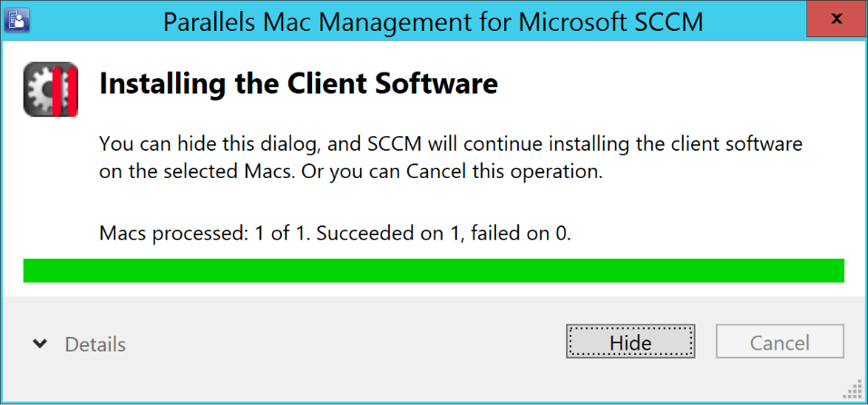Click the Parallels gear icon beside the heading
The image size is (868, 405).
(51, 89)
